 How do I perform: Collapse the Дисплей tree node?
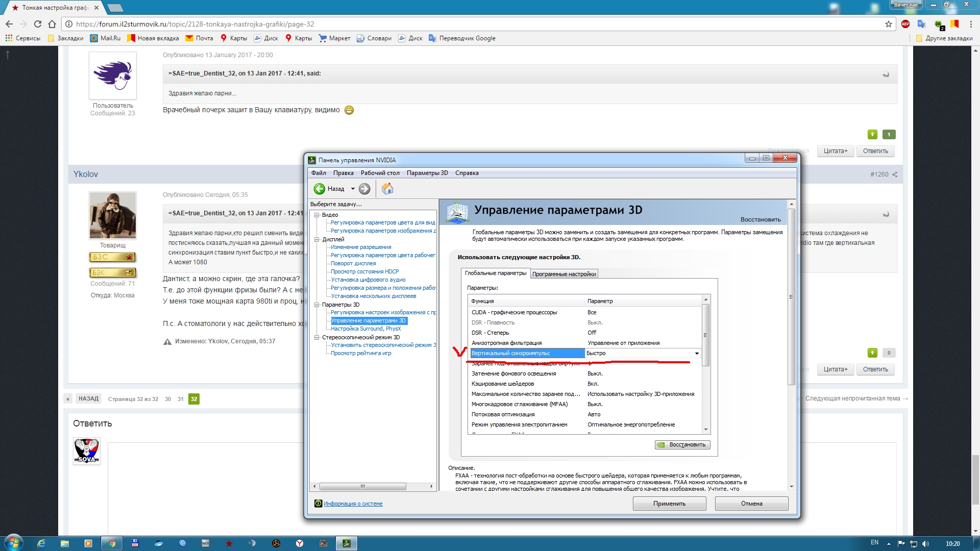[x=316, y=239]
